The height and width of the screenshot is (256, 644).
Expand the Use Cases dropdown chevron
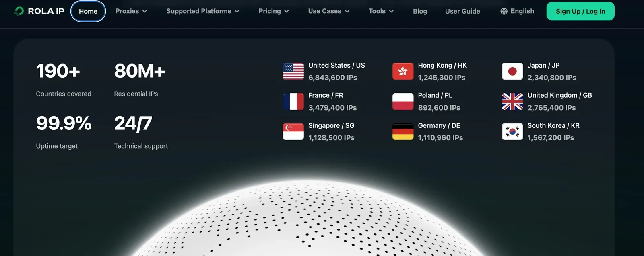347,11
